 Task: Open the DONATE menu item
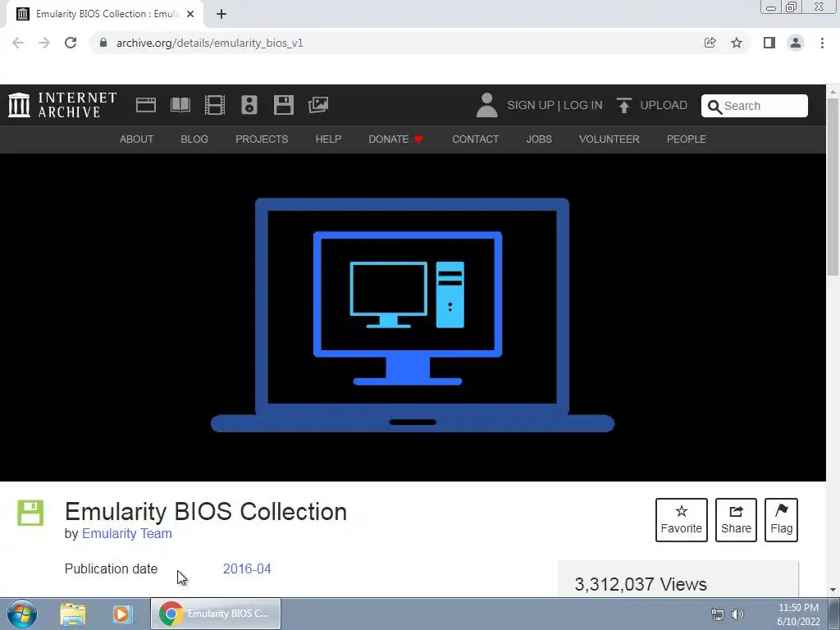pyautogui.click(x=395, y=139)
